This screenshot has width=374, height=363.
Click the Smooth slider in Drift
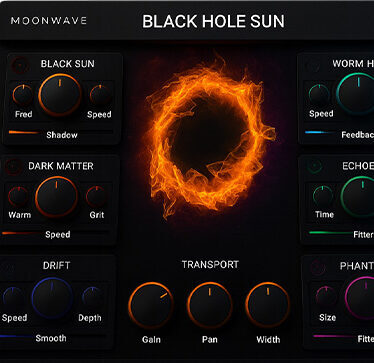pyautogui.click(x=53, y=336)
